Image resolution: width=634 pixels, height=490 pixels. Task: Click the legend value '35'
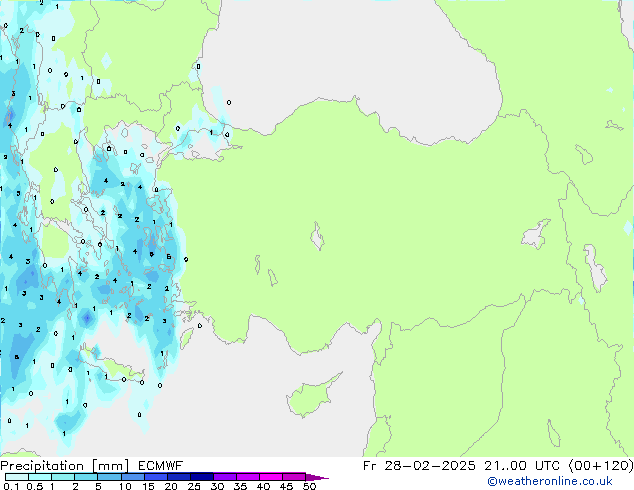240,486
